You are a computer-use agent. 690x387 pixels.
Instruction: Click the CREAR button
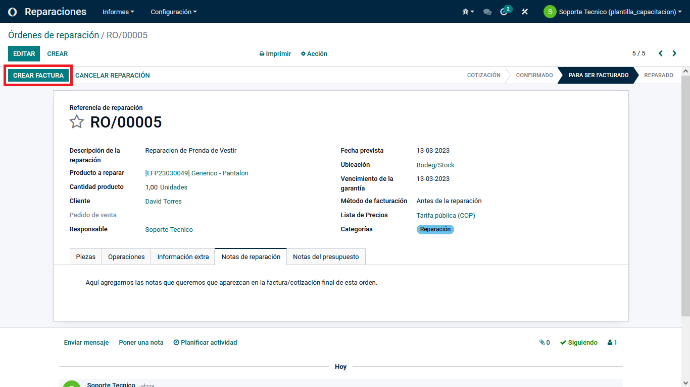click(57, 54)
